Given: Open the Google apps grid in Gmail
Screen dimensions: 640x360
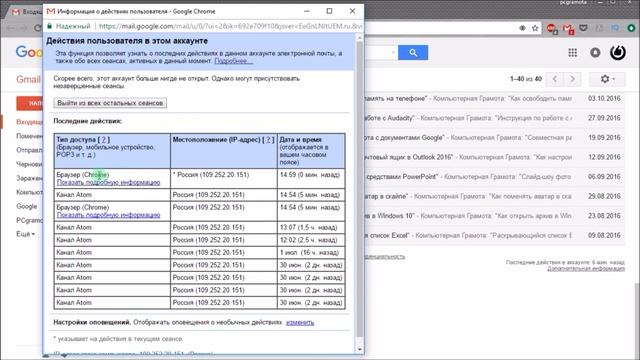Looking at the screenshot, I should [573, 52].
